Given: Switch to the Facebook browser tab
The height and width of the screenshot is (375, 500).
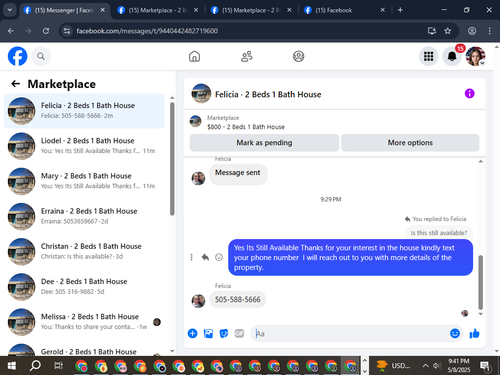Looking at the screenshot, I should 345,10.
